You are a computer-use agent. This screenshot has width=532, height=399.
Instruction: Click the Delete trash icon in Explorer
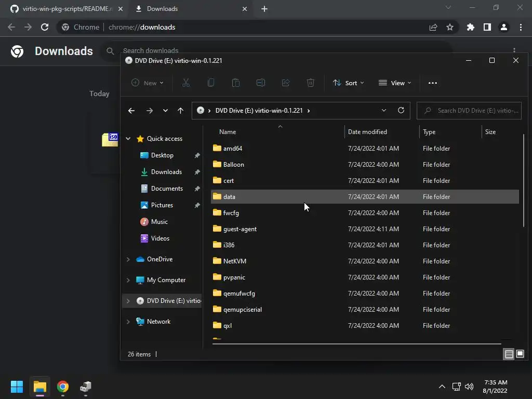[311, 83]
